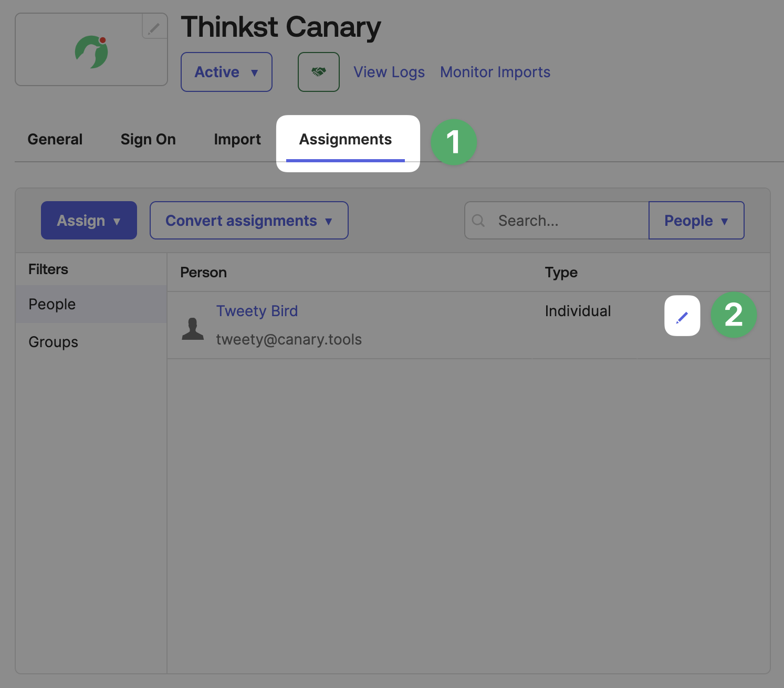This screenshot has width=784, height=688.
Task: Expand the Assign dropdown button
Action: click(x=89, y=221)
